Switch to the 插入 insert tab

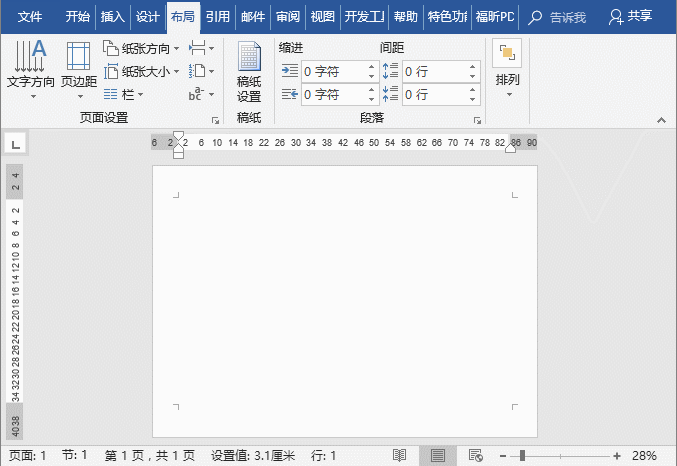113,17
